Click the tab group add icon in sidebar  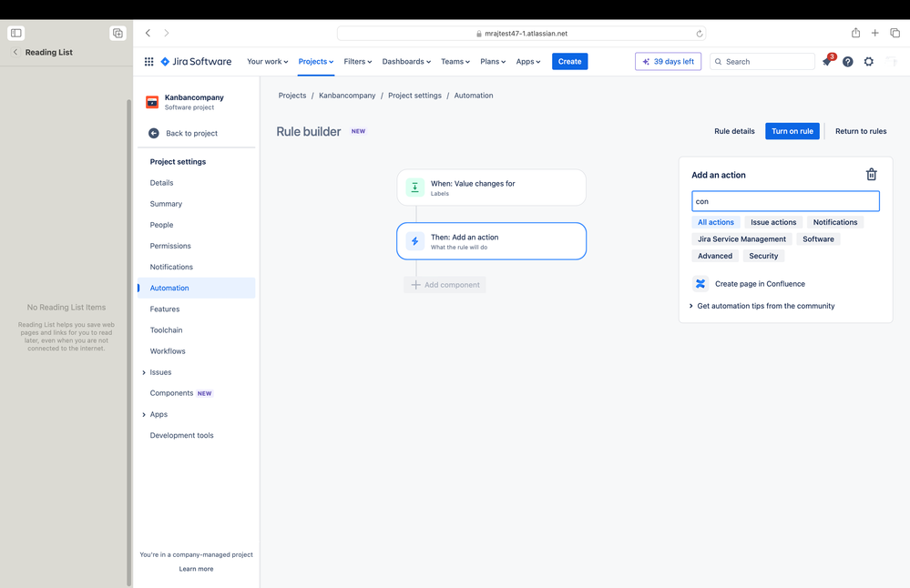tap(118, 33)
